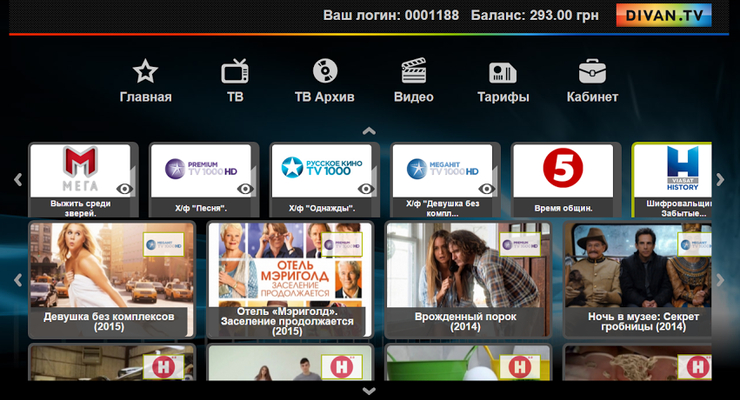
Task: Go to Видео menu label
Action: click(x=414, y=97)
